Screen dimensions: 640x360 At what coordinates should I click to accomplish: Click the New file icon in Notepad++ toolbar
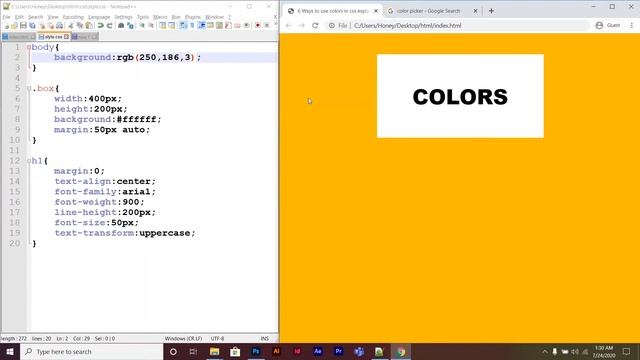pyautogui.click(x=7, y=26)
